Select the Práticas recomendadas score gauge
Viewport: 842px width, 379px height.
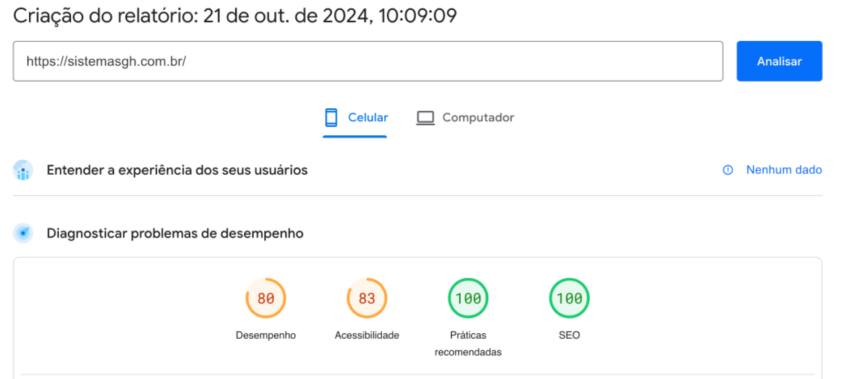[x=468, y=298]
